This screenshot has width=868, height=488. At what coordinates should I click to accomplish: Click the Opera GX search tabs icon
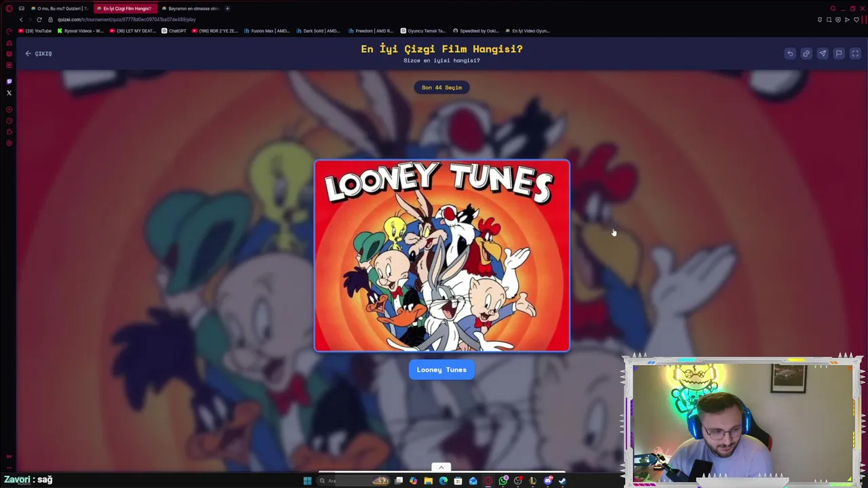[833, 9]
